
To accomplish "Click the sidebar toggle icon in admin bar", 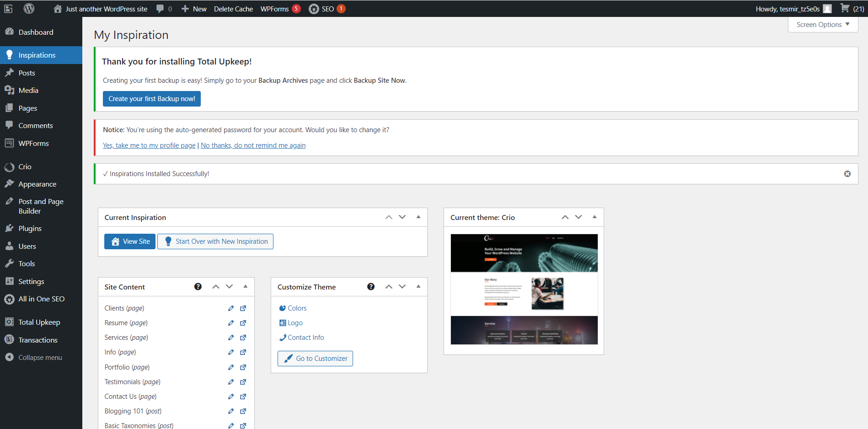I will pos(8,9).
